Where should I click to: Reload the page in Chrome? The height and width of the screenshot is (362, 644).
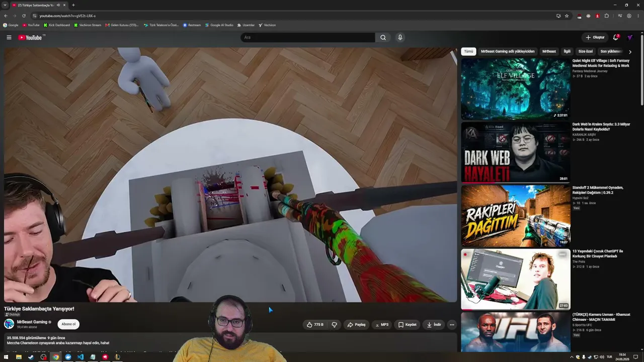click(24, 16)
